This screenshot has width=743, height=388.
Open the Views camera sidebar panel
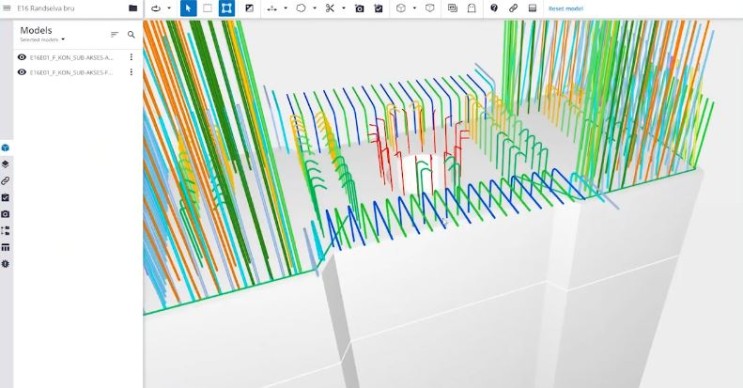[5, 214]
